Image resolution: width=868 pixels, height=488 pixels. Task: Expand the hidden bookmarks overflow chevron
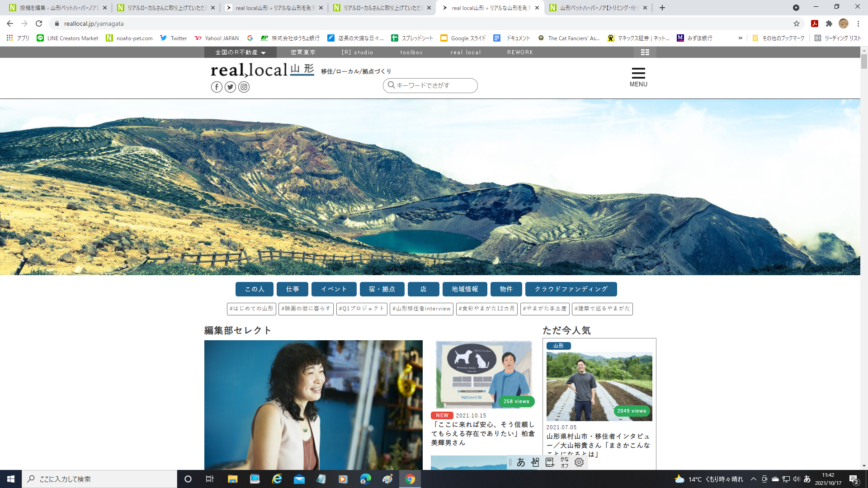740,38
